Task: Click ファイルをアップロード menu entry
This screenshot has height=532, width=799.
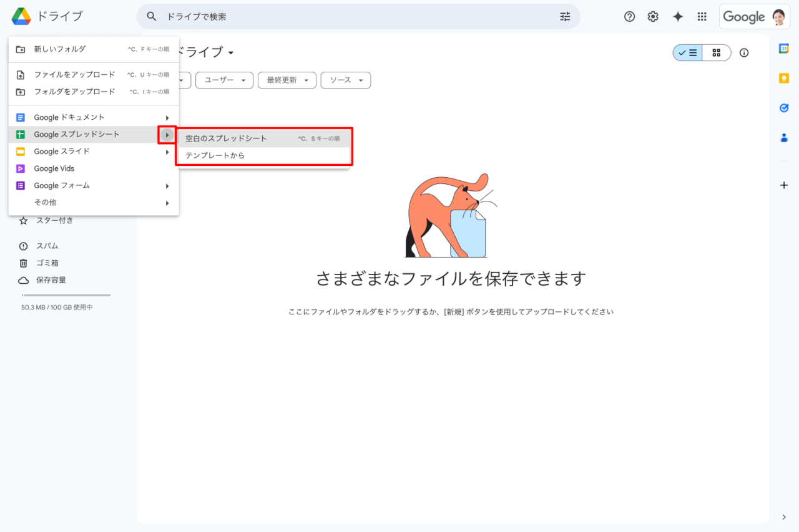Action: [74, 75]
